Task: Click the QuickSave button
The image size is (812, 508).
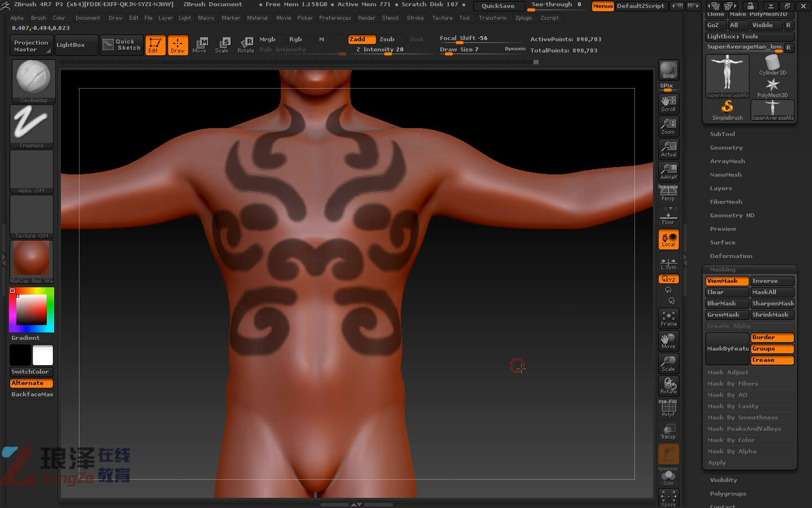Action: tap(498, 6)
